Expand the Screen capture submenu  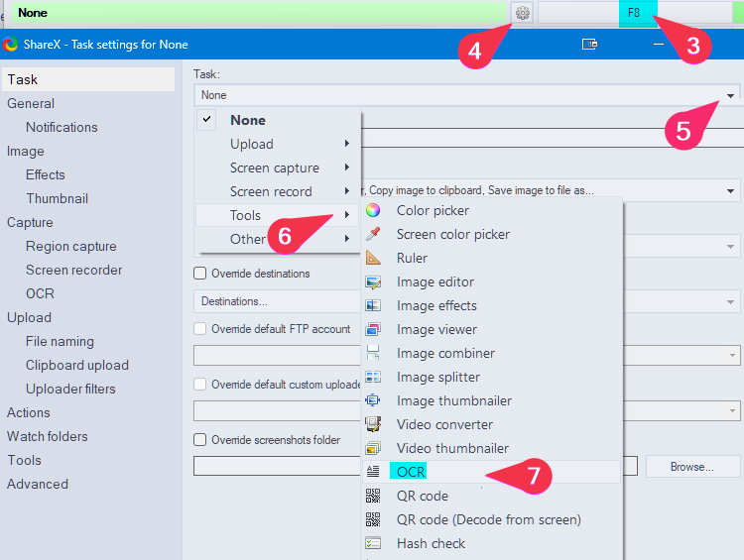click(x=278, y=168)
